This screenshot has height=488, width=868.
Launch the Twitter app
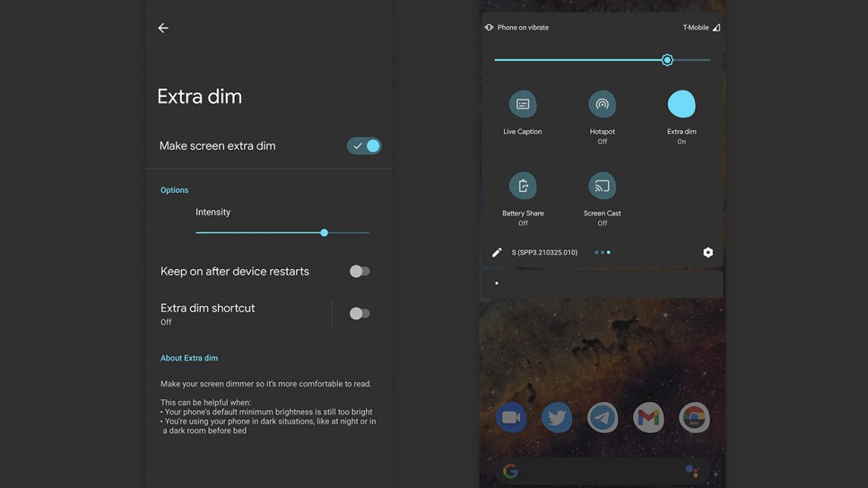point(557,417)
